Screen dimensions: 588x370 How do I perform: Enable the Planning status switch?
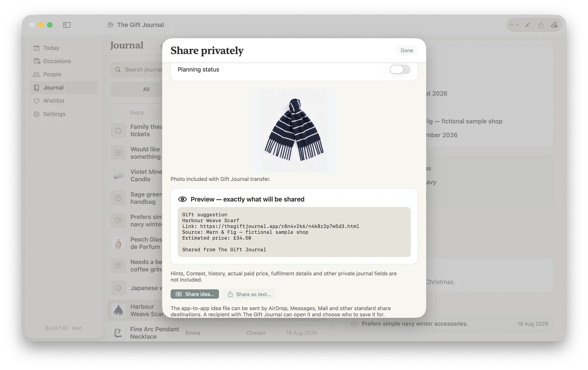[400, 69]
